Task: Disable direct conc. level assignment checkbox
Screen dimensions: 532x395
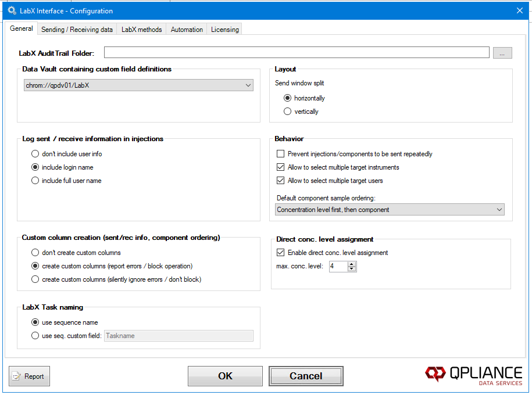Action: 281,253
